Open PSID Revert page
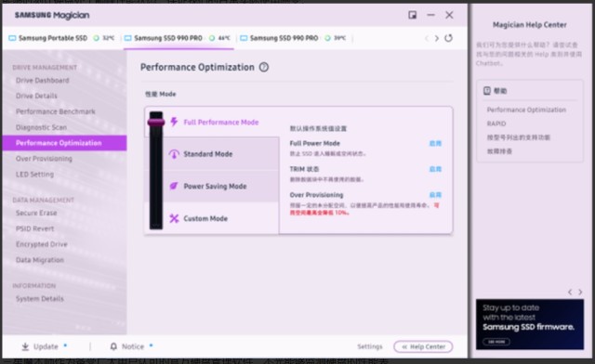Image resolution: width=595 pixels, height=364 pixels. (35, 228)
